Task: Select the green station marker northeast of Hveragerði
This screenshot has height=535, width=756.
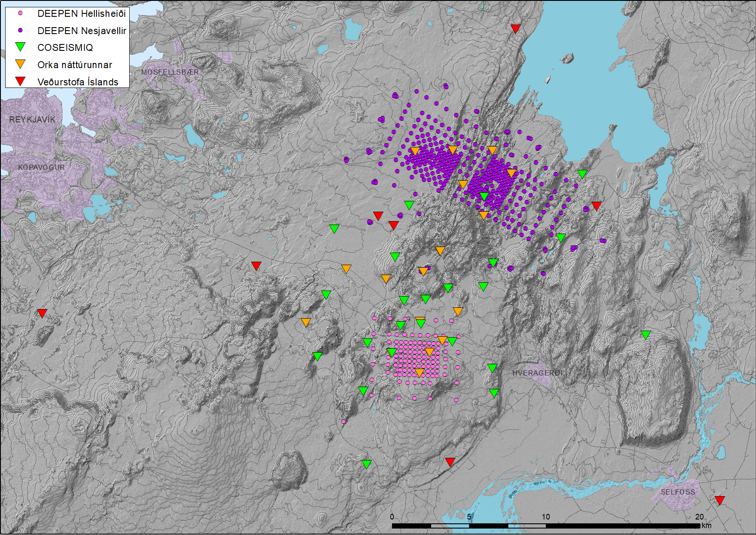Action: 645,335
